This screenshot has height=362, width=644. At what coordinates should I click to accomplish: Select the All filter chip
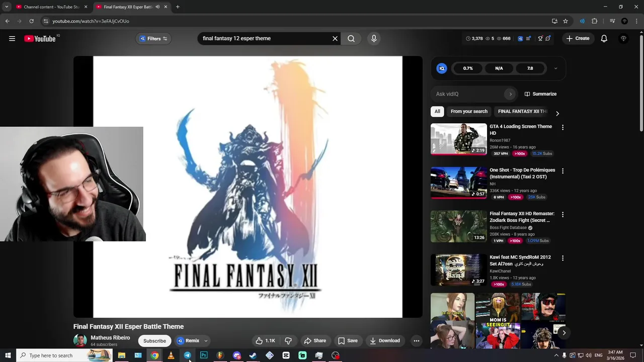[437, 112]
